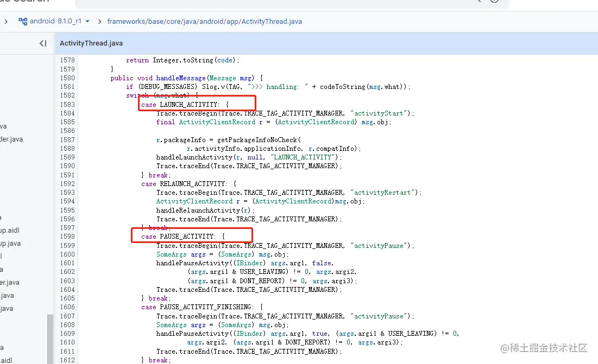Click the ActivityThread.java file title
This screenshot has height=364, width=598.
pos(91,43)
